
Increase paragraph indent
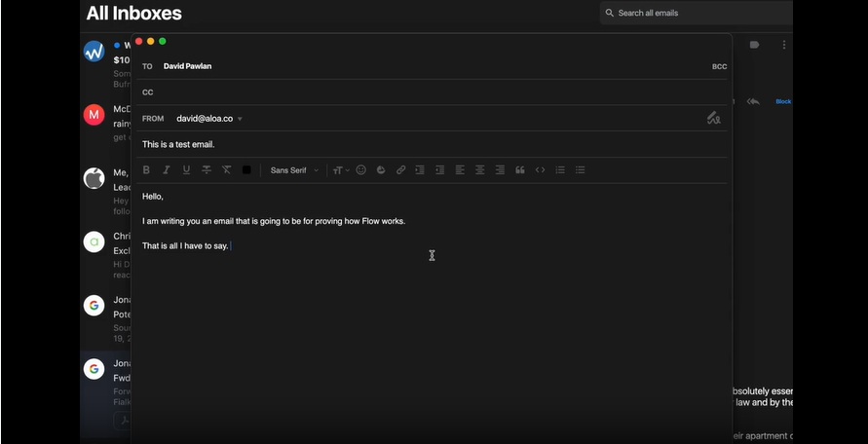[420, 170]
